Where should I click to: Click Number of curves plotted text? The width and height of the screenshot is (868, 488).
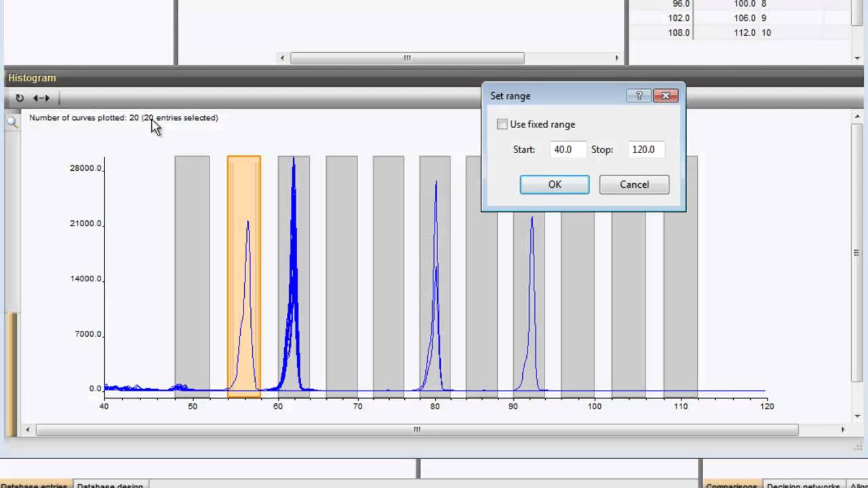pyautogui.click(x=123, y=117)
